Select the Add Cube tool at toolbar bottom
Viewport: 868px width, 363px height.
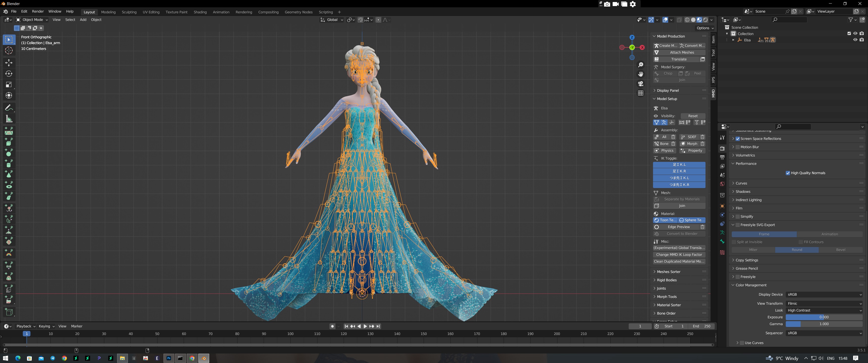point(9,312)
